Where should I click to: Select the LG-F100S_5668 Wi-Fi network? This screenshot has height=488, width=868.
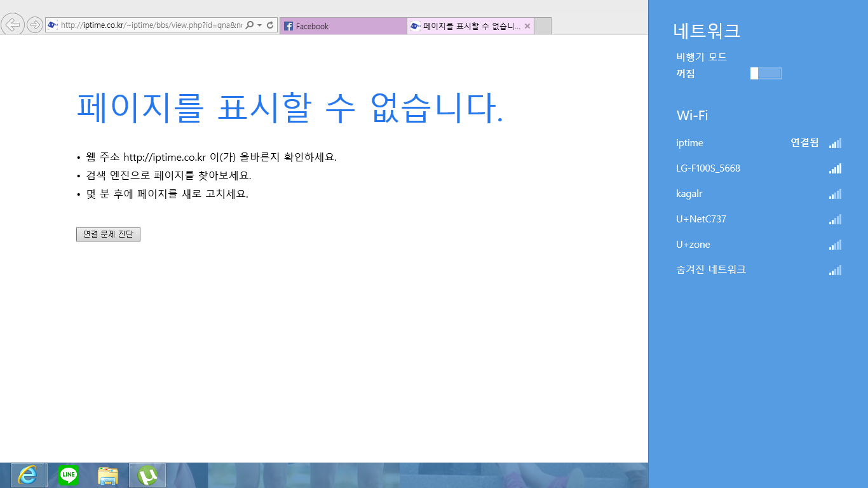point(759,168)
